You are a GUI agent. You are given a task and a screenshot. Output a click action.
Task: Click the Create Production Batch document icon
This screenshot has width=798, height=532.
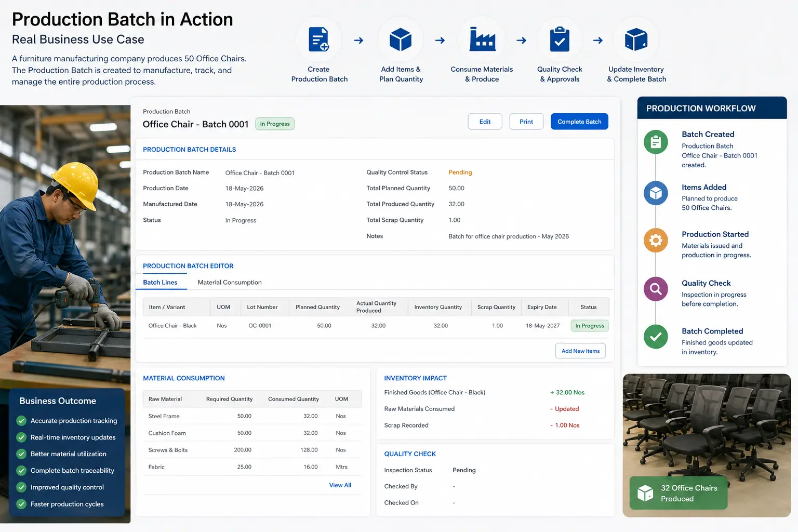(318, 39)
